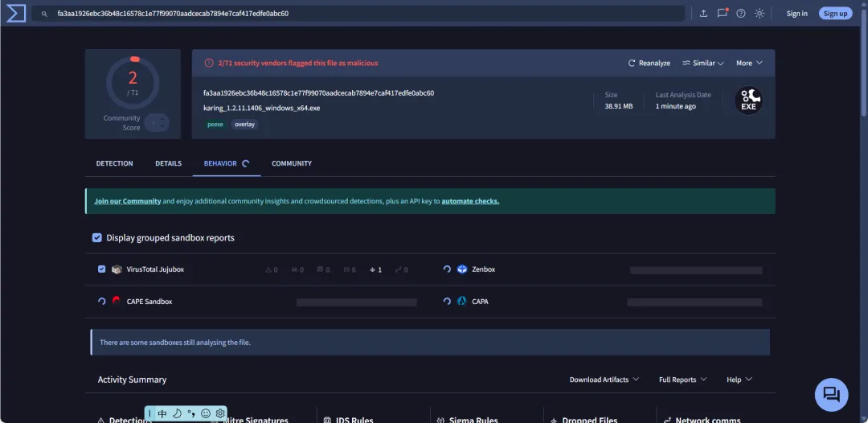Click the VirusTotal Jujubox label
Screen dimensions: 868x423
pos(155,269)
